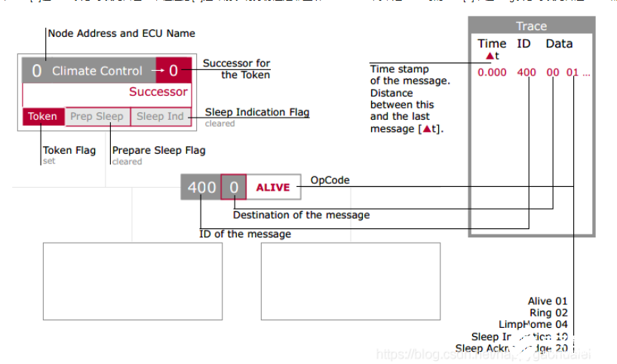Select the Trace panel title
The image size is (617, 364).
pyautogui.click(x=531, y=26)
